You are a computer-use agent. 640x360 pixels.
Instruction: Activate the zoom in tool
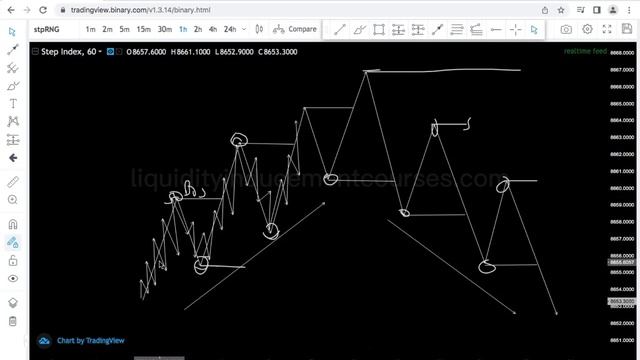pyautogui.click(x=13, y=200)
